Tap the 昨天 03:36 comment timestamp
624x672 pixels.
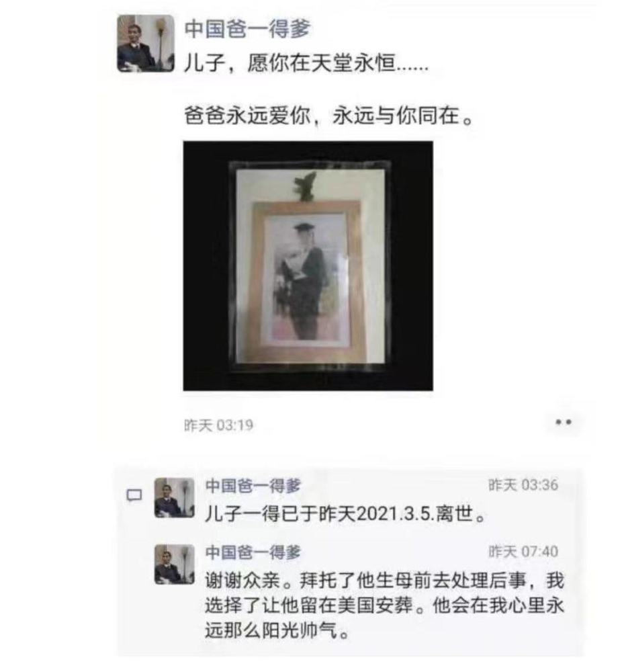point(523,485)
